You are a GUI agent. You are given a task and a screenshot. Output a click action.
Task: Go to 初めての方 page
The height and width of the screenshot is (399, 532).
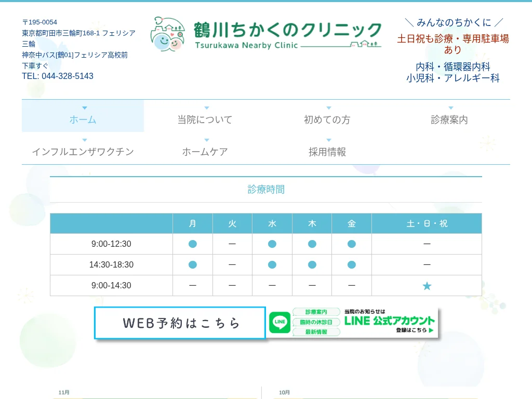click(x=327, y=116)
